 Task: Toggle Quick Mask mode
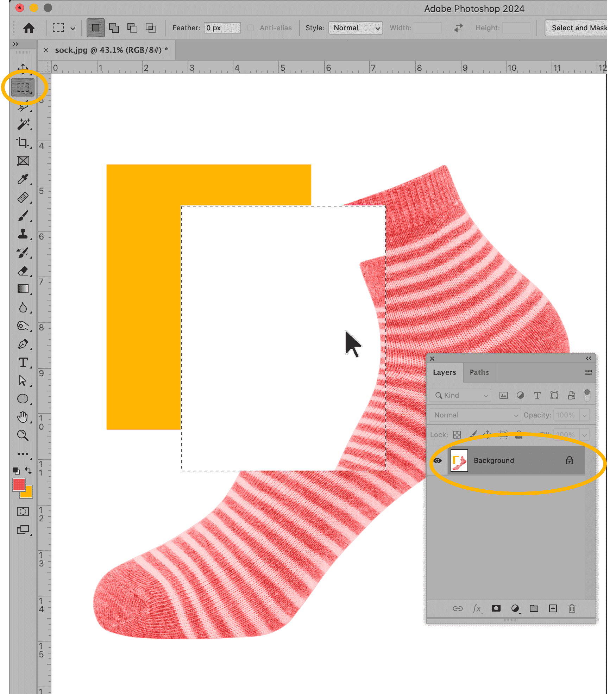tap(23, 512)
